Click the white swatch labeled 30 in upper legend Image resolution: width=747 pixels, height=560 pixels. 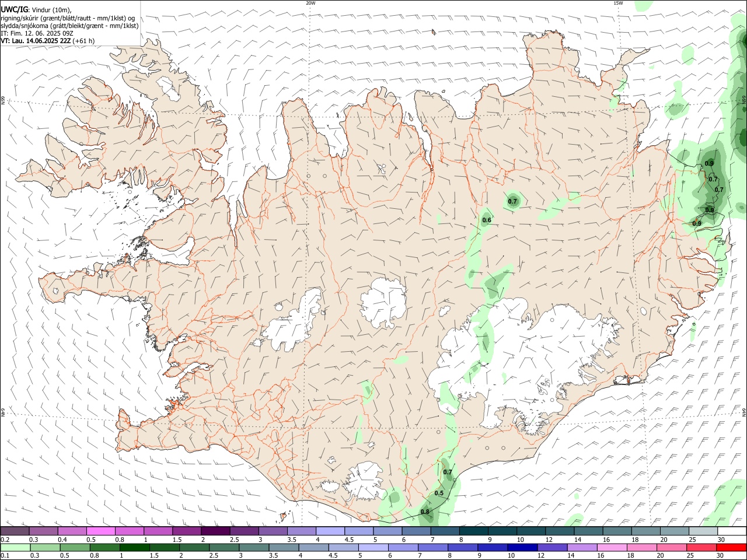click(x=732, y=531)
